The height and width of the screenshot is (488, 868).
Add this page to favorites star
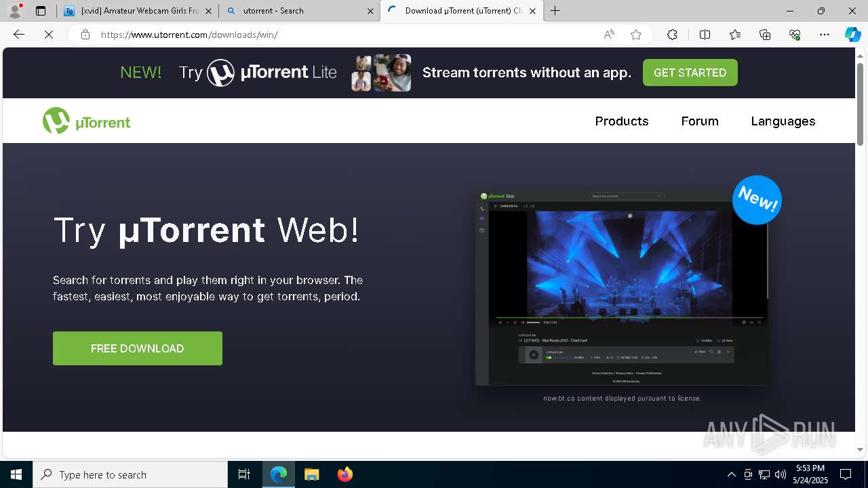636,35
